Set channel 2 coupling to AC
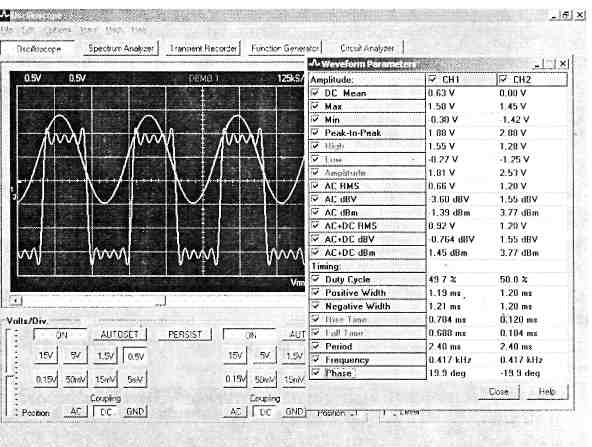The width and height of the screenshot is (592, 447). pos(235,411)
